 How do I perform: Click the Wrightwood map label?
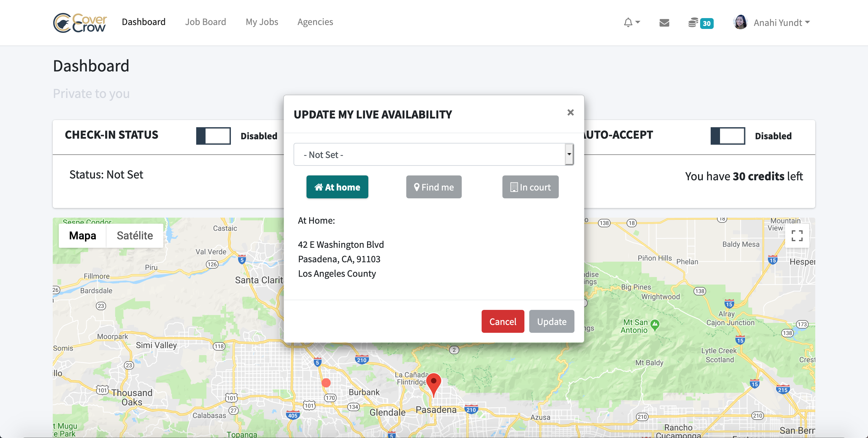pyautogui.click(x=660, y=297)
